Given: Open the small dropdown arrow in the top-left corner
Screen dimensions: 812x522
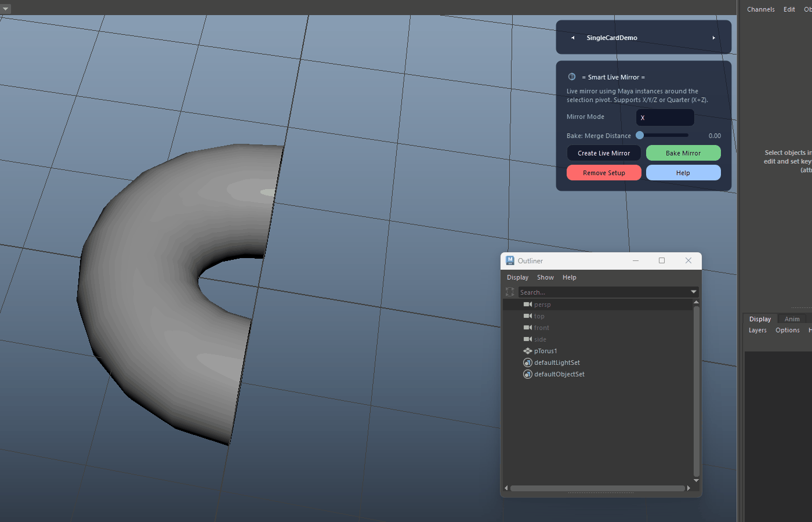Looking at the screenshot, I should 5,9.
